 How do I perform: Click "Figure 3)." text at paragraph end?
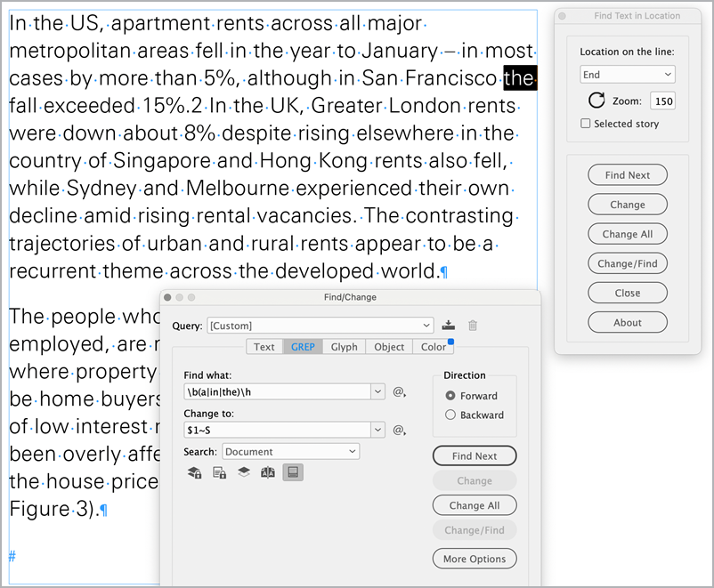[x=53, y=509]
